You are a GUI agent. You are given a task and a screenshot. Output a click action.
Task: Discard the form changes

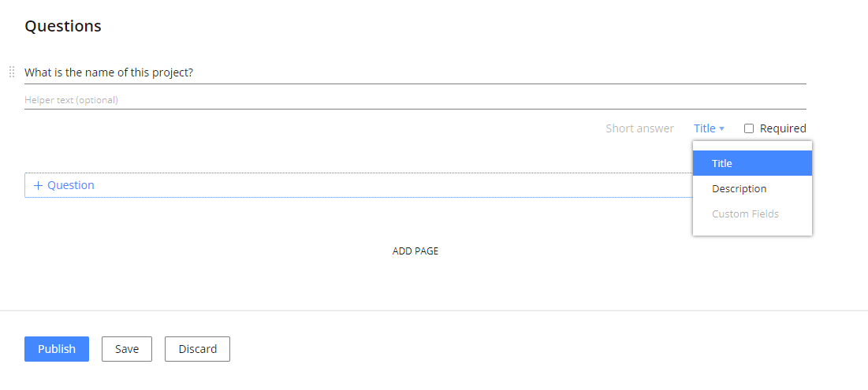(x=197, y=349)
